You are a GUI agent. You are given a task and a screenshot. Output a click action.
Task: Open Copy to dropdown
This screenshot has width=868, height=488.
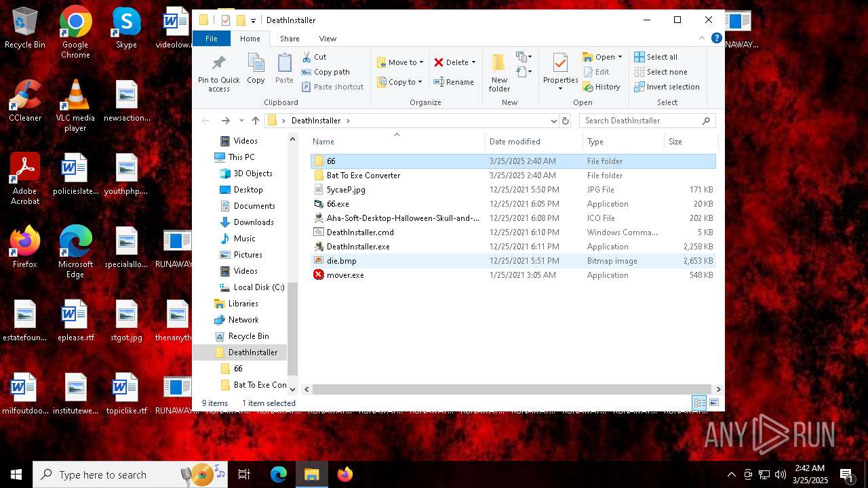(400, 82)
